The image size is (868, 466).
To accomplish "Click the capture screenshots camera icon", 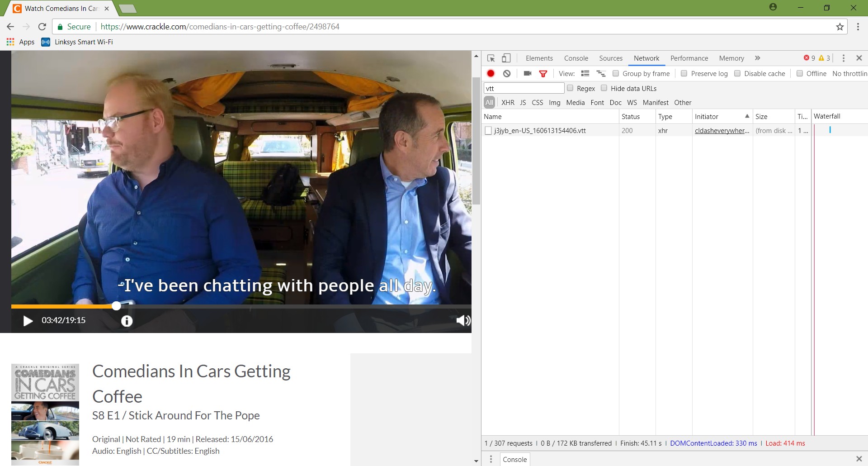I will 527,73.
